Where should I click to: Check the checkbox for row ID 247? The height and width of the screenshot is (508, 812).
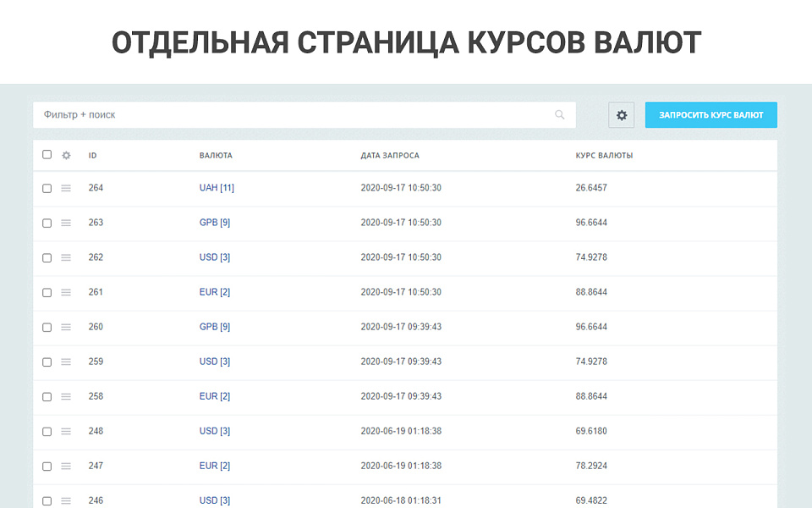click(47, 466)
